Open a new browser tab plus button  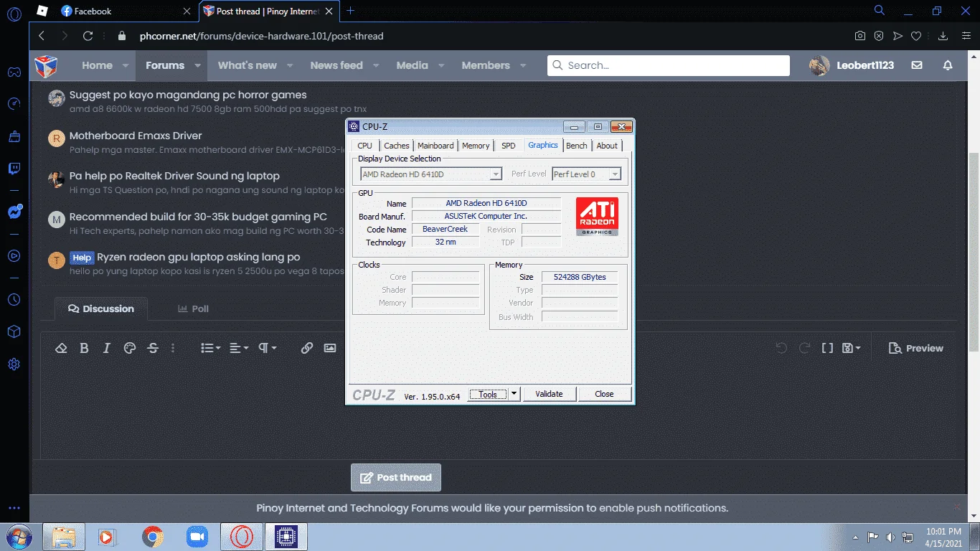pos(350,11)
